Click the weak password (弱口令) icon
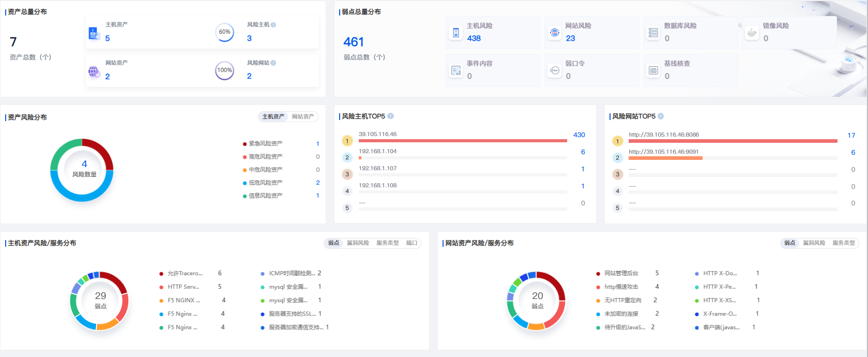Viewport: 868px width, 357px height. click(555, 70)
